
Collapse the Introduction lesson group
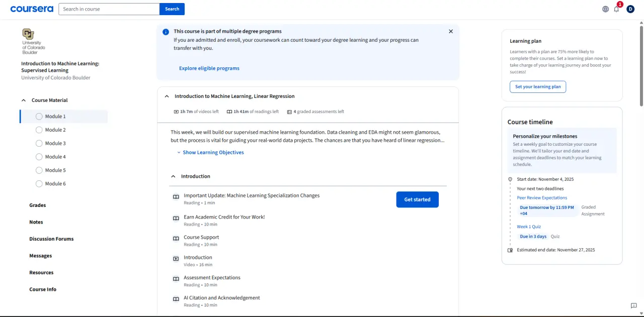pos(173,176)
